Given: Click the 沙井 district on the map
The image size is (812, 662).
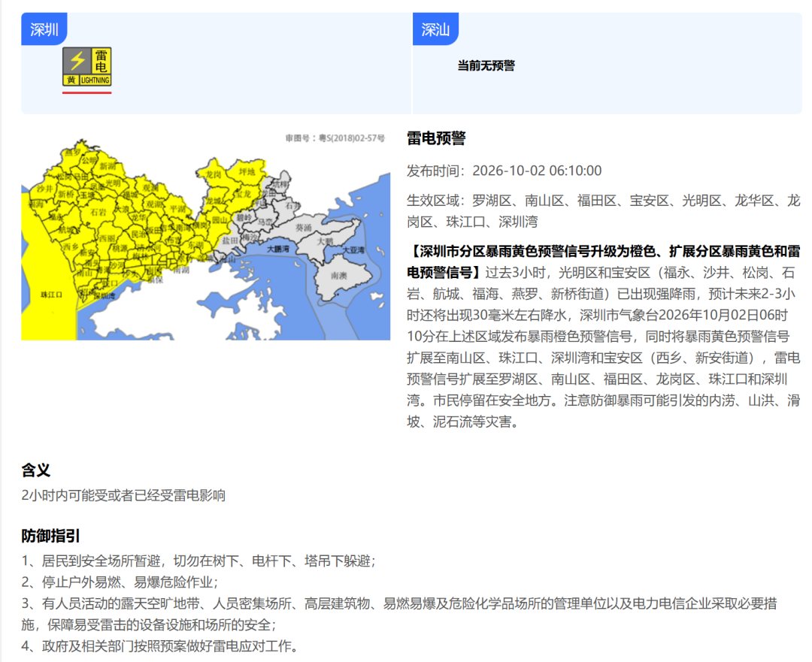Looking at the screenshot, I should 44,189.
